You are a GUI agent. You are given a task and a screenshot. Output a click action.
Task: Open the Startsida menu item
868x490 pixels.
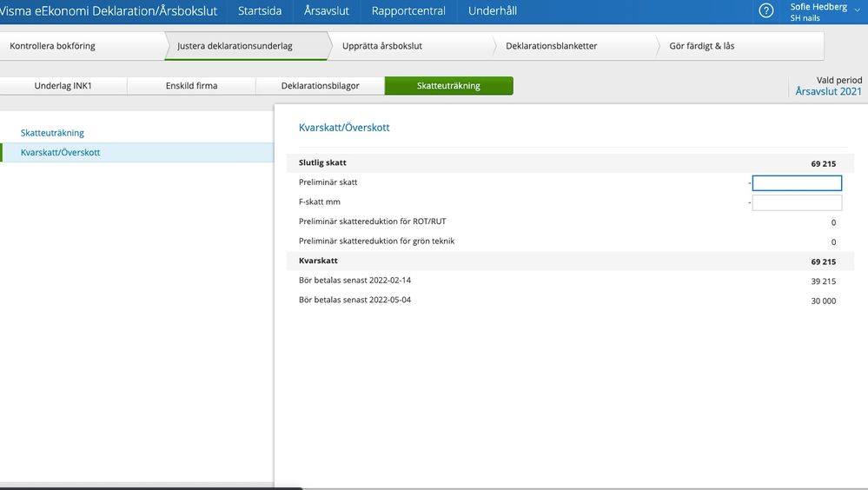(259, 11)
